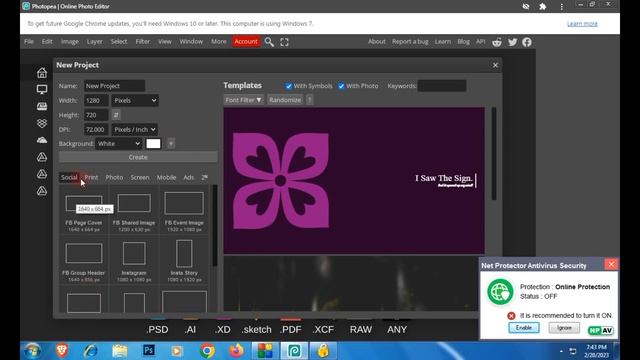Open Internet Explorer from taskbar
This screenshot has width=640, height=360.
point(90,351)
